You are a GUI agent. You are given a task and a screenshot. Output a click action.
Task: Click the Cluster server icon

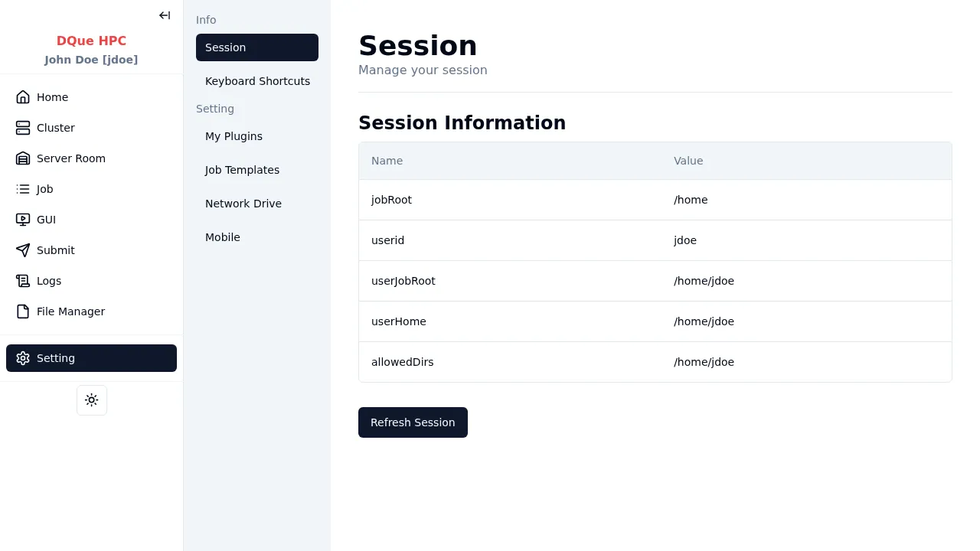click(23, 128)
